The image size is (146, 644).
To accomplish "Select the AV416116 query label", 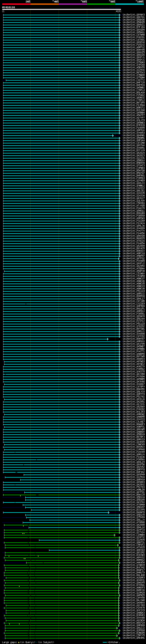I will point(8,8).
